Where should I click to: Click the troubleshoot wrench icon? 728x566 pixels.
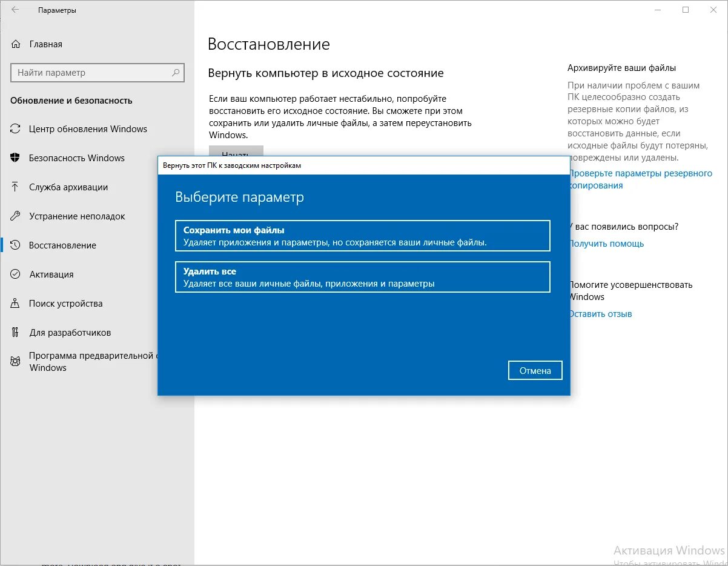click(x=16, y=216)
